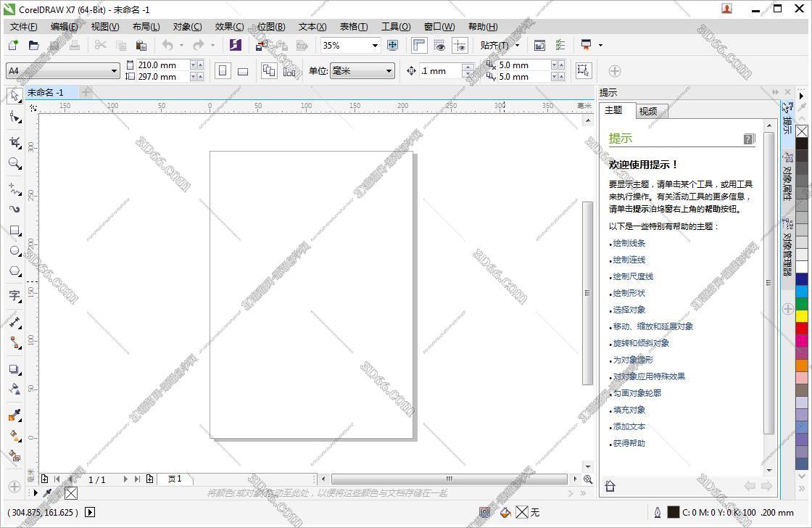
Task: Open the 填充对象 hint link
Action: pyautogui.click(x=629, y=410)
